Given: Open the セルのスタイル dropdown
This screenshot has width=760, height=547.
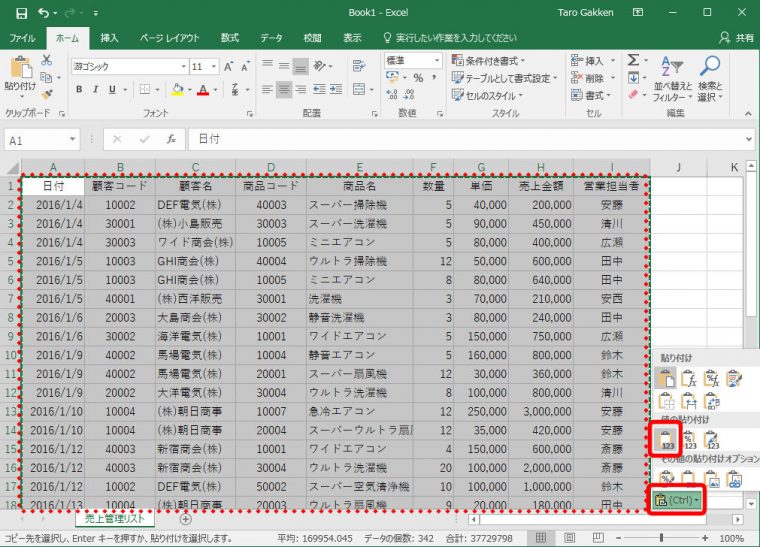Looking at the screenshot, I should point(487,95).
